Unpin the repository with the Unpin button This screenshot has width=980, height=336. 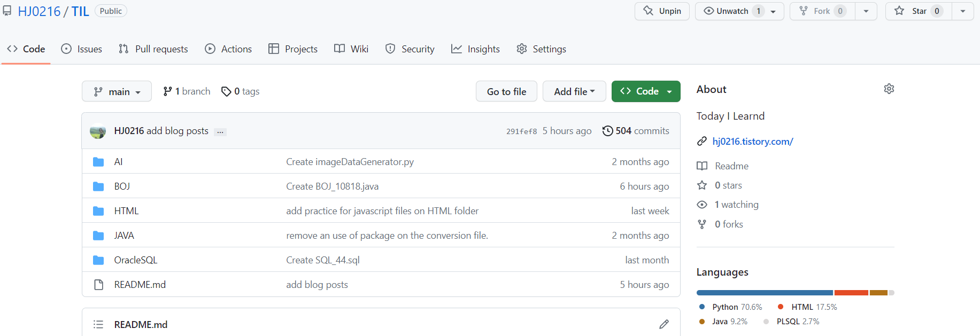[x=662, y=11]
